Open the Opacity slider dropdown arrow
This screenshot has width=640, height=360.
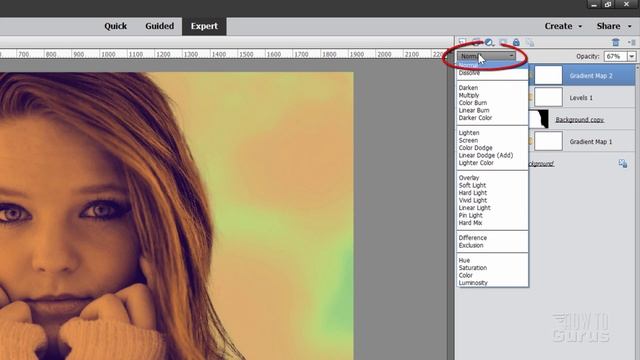tap(631, 56)
